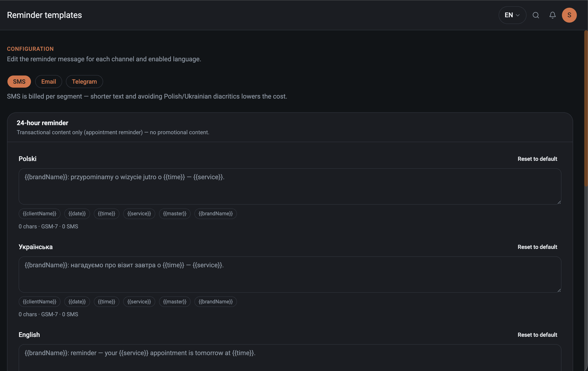Viewport: 588px width, 371px height.
Task: Insert {{date}} chip under Polski template
Action: pos(77,214)
